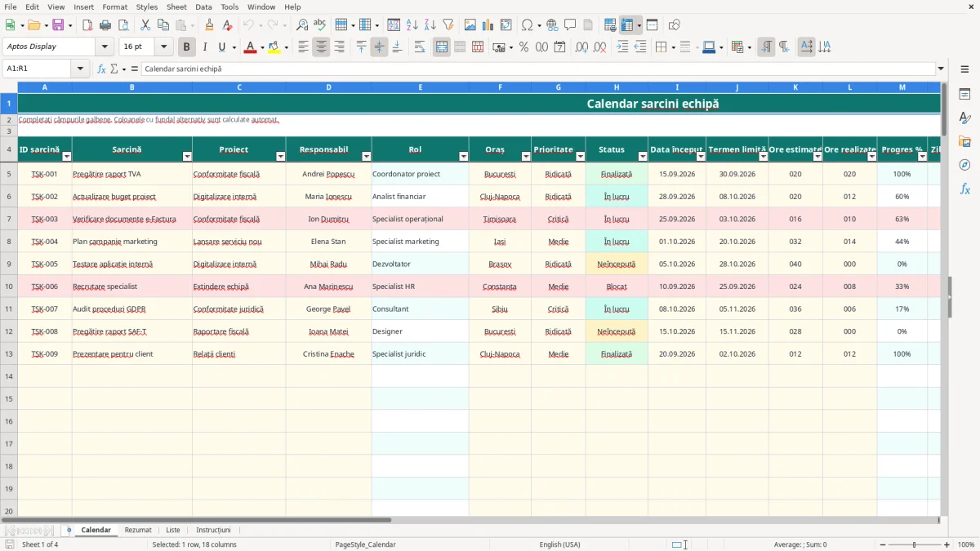Switch to the Instrucțiuni sheet tab
The width and height of the screenshot is (980, 551).
[x=213, y=530]
